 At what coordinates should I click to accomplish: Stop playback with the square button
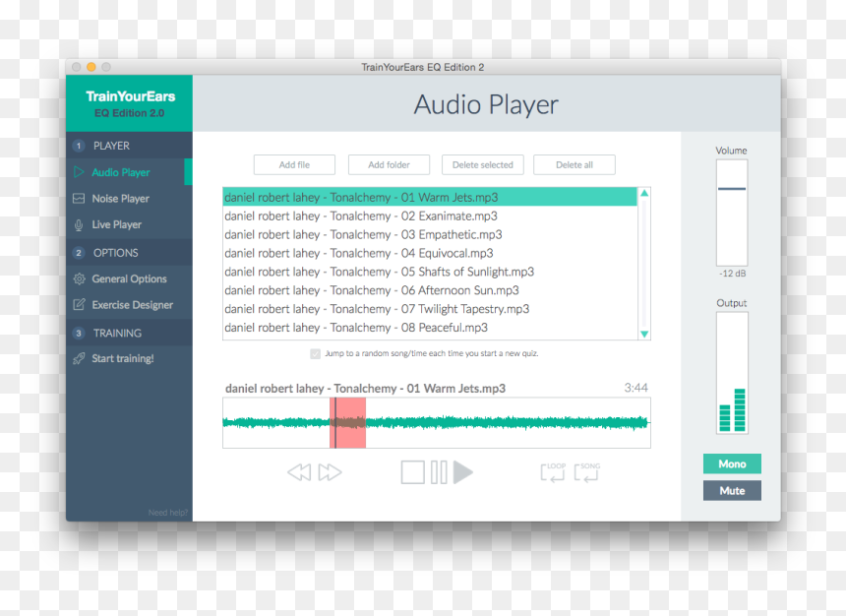[413, 472]
